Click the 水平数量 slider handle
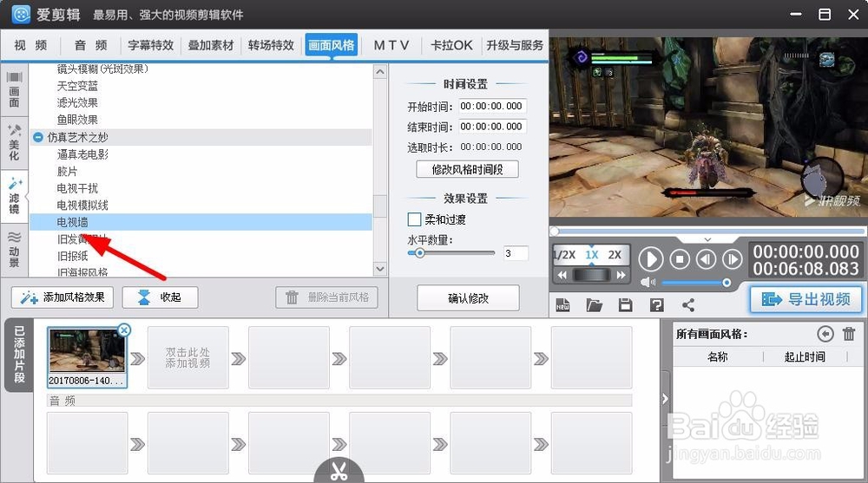 click(x=419, y=253)
